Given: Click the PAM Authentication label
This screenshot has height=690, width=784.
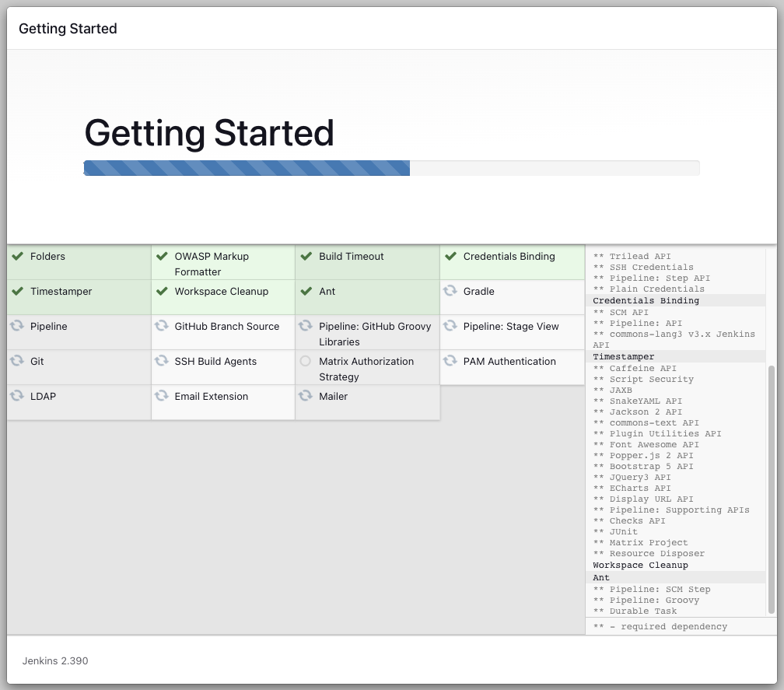Looking at the screenshot, I should click(509, 362).
